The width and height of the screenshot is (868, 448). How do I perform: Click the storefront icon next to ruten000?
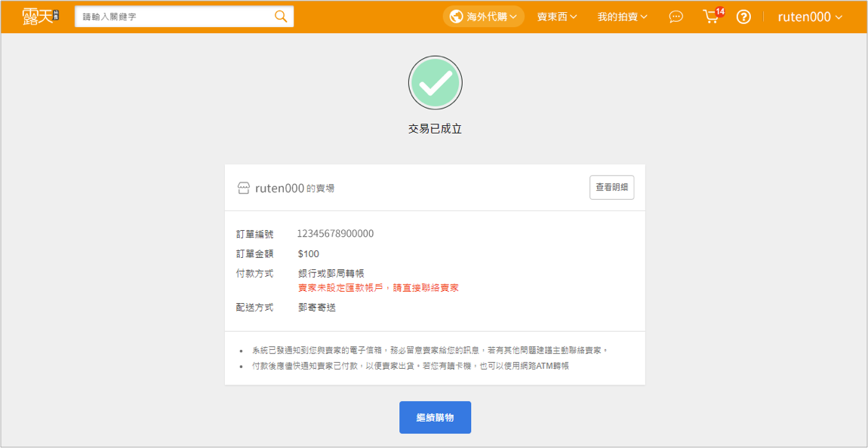243,188
